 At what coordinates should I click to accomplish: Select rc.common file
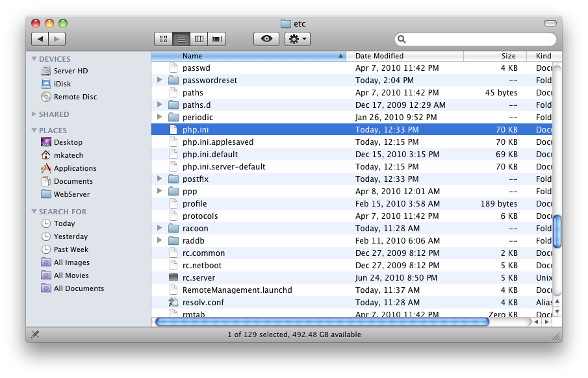pos(352,253)
